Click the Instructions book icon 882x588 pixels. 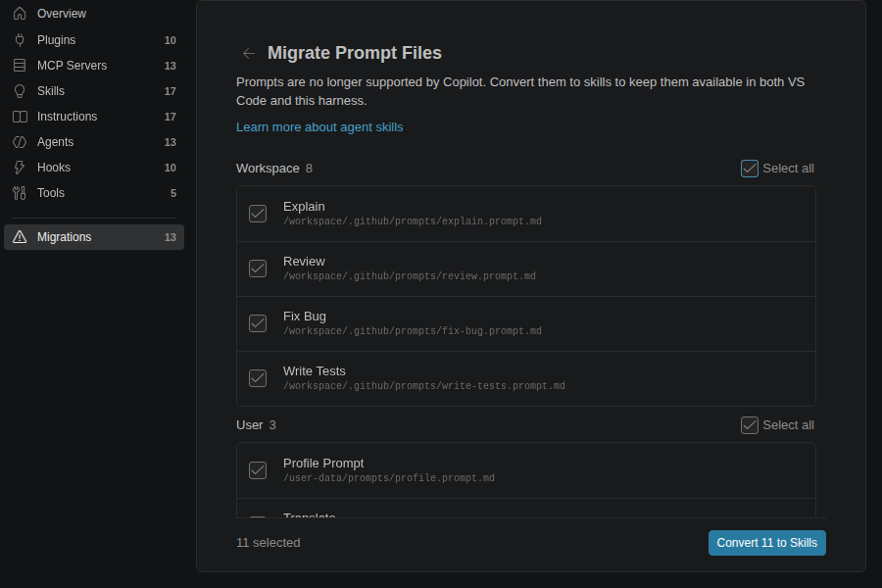click(x=20, y=117)
